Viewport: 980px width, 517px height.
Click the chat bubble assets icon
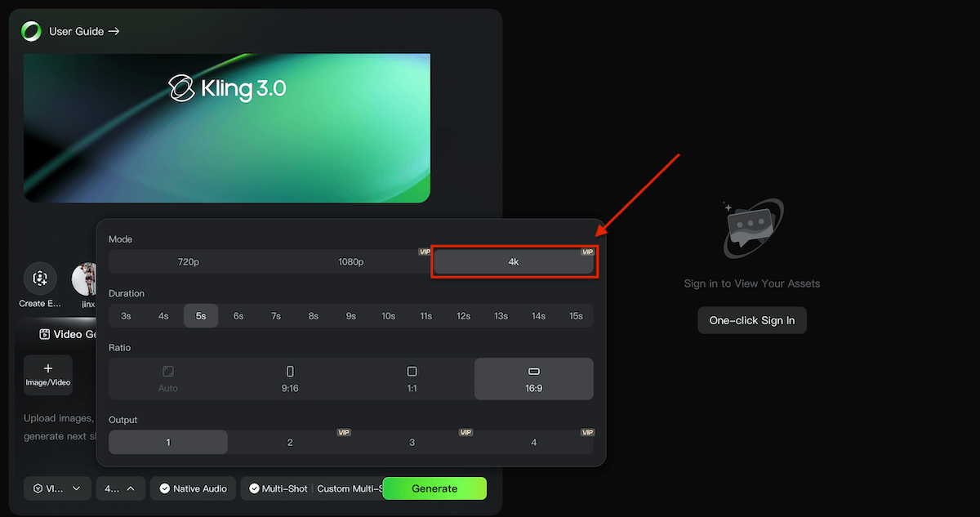click(x=754, y=230)
